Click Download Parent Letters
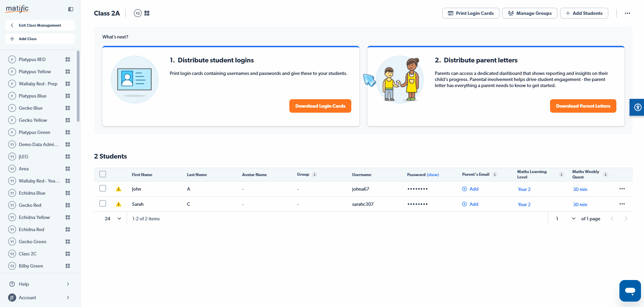The width and height of the screenshot is (644, 307). pos(583,106)
